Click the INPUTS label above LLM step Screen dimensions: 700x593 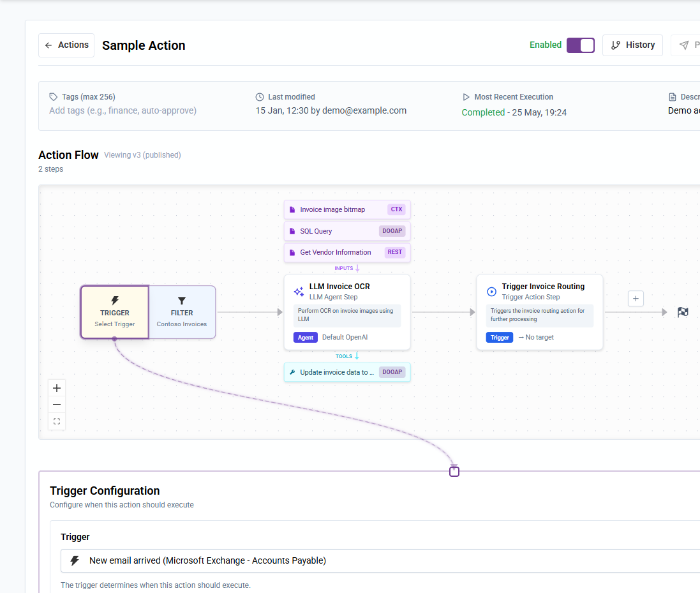[x=344, y=268]
